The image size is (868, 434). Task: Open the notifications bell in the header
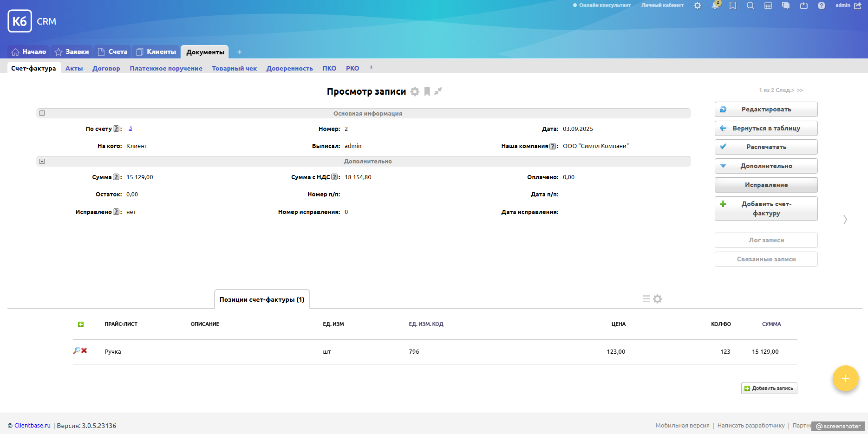click(x=715, y=6)
